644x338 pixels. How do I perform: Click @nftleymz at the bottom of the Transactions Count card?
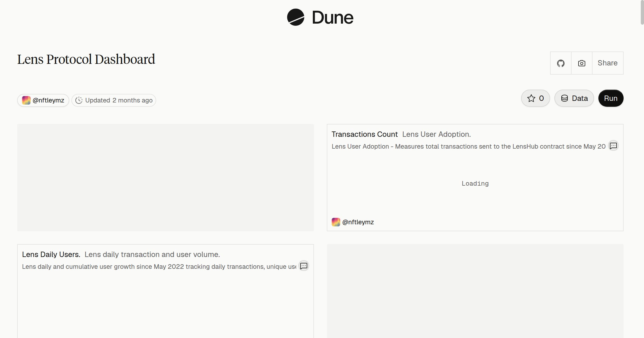click(358, 222)
